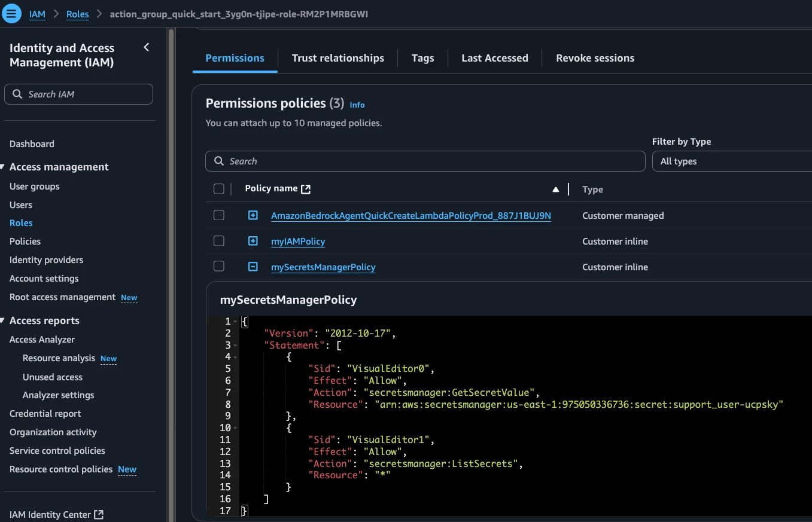Open Account settings in the sidebar

pos(44,278)
